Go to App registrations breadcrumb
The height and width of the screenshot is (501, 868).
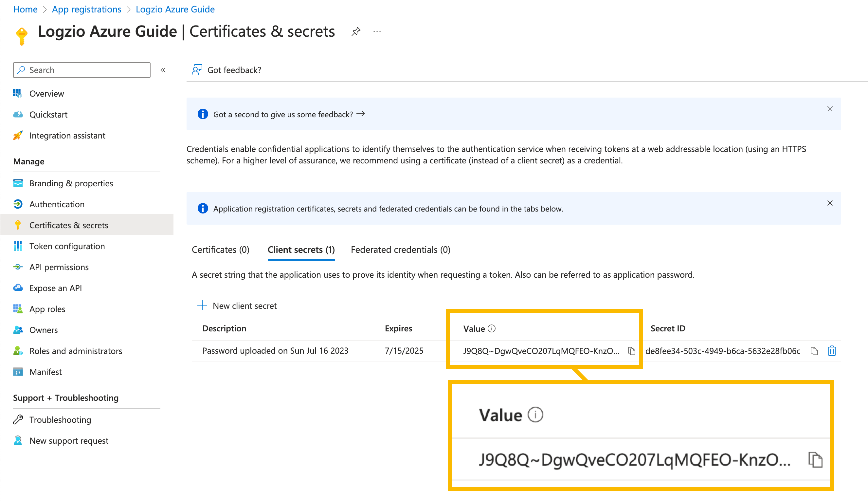point(87,9)
